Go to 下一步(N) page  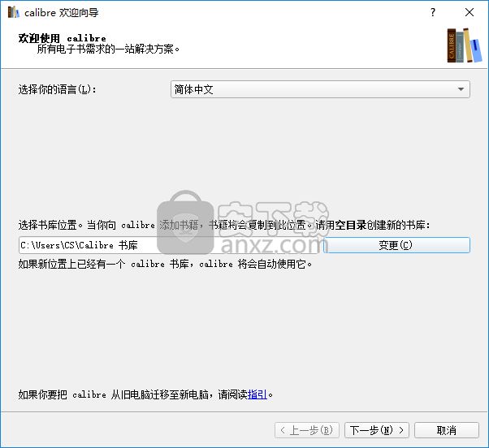tap(377, 430)
